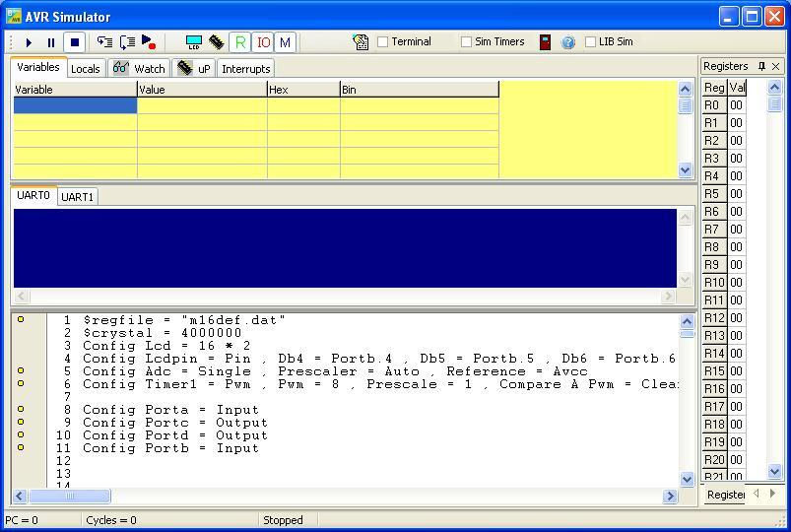This screenshot has height=532, width=791.
Task: Click the red door icon in the toolbar
Action: (545, 42)
